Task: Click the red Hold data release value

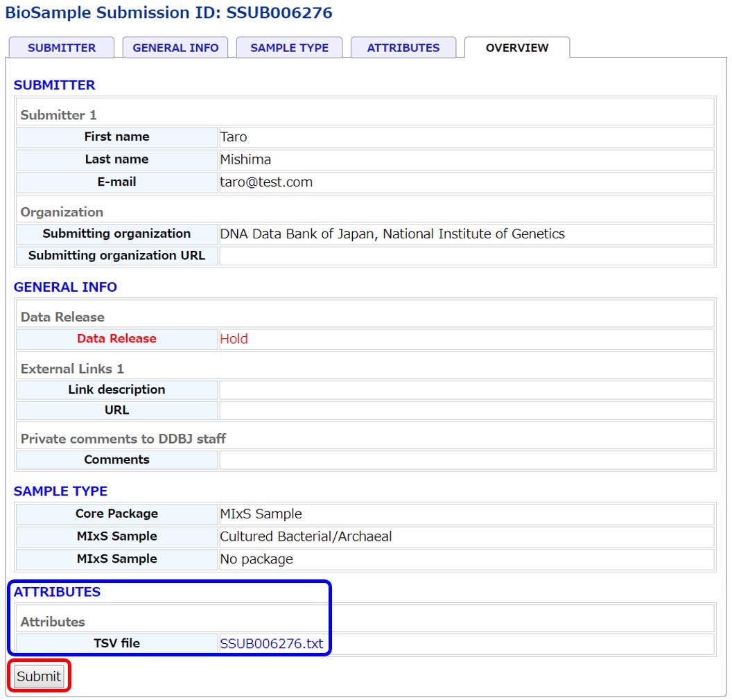Action: (234, 339)
